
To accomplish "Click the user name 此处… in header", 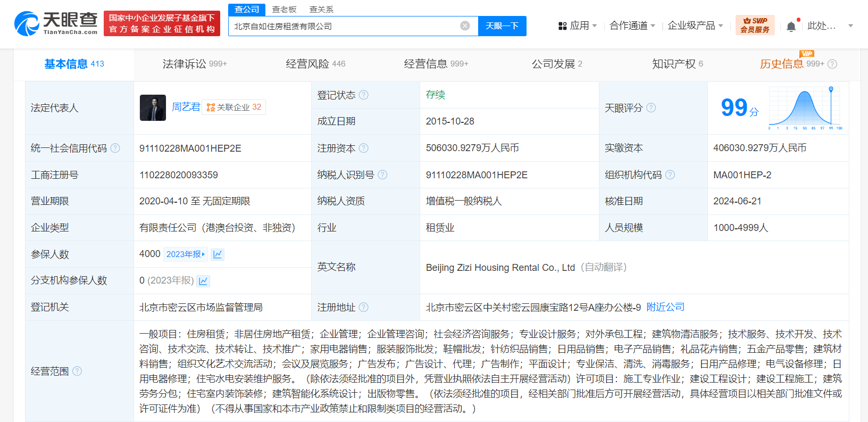I will coord(822,26).
